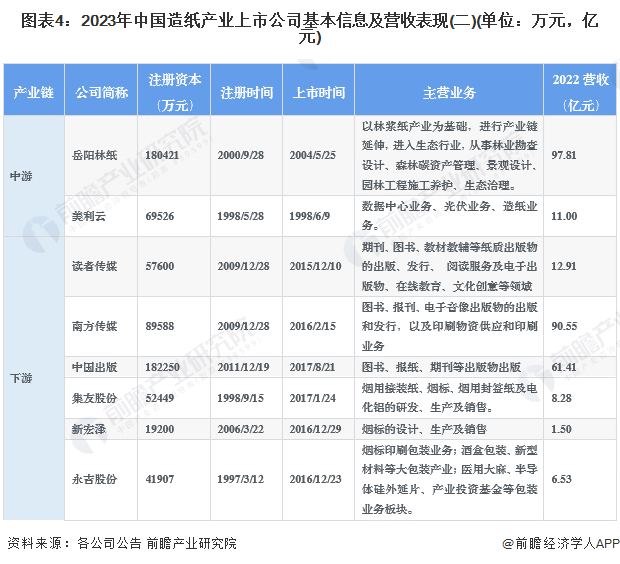Click company name 读者传媒

[x=95, y=266]
